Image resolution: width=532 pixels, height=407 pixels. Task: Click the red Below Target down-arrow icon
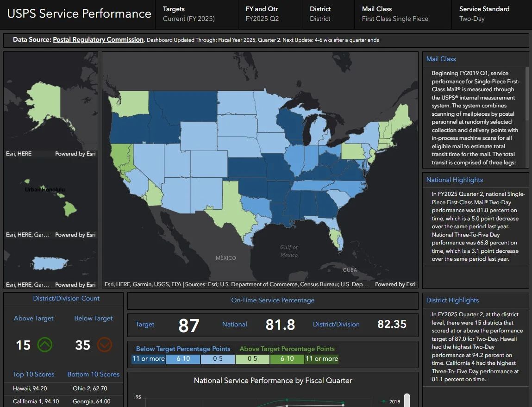(105, 344)
